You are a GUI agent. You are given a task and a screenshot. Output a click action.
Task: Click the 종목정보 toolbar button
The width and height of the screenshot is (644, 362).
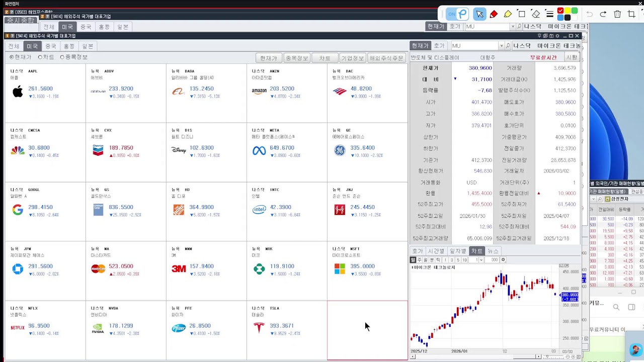point(297,58)
